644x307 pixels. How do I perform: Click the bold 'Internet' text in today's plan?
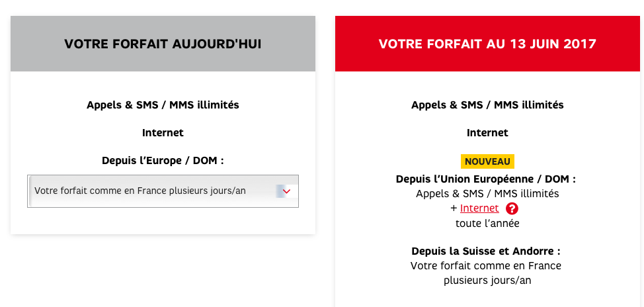pos(163,132)
